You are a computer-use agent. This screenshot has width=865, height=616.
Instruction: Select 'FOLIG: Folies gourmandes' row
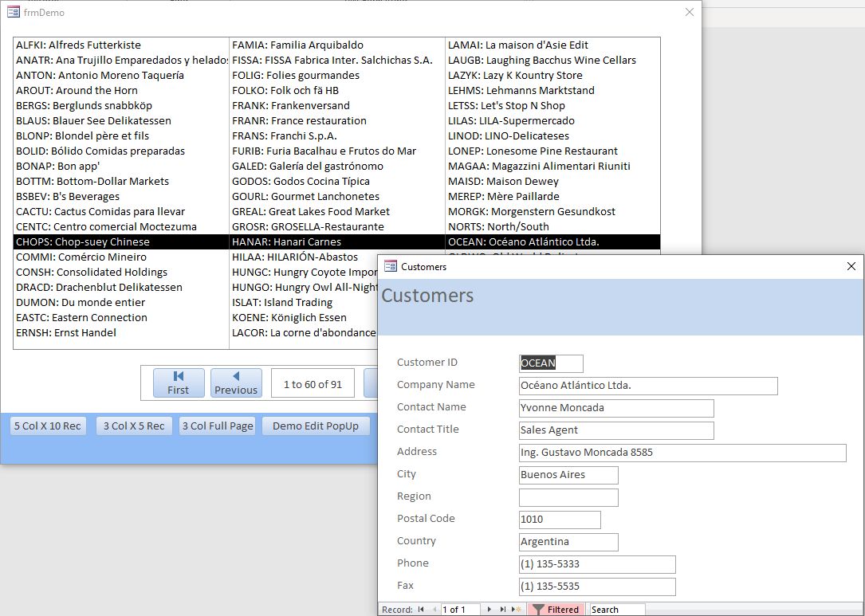(x=337, y=76)
